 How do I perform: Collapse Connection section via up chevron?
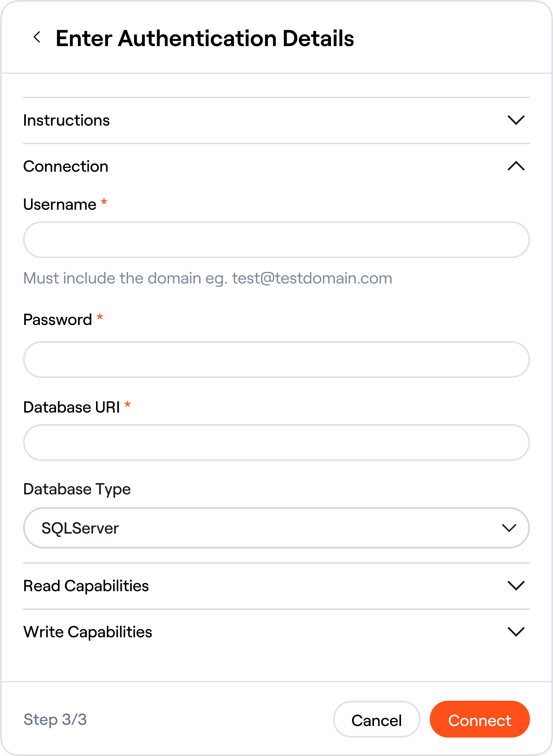click(x=516, y=166)
